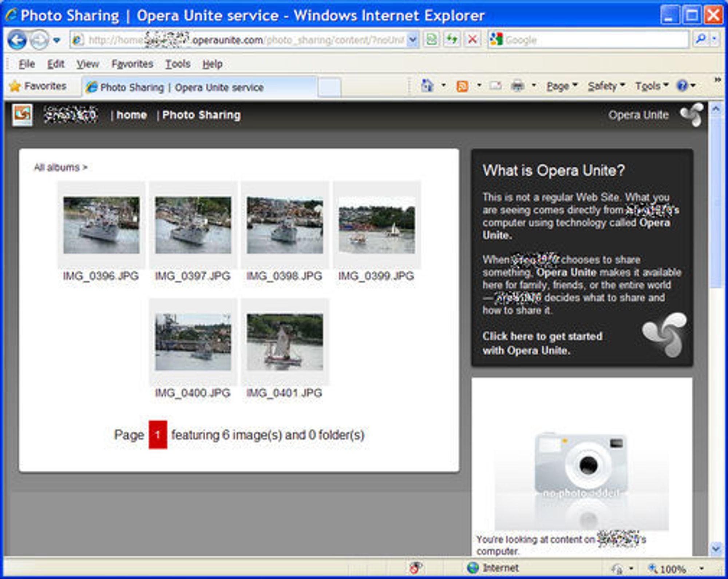Screen dimensions: 728x579
Task: Click the Opera Unite header link
Action: click(x=638, y=115)
